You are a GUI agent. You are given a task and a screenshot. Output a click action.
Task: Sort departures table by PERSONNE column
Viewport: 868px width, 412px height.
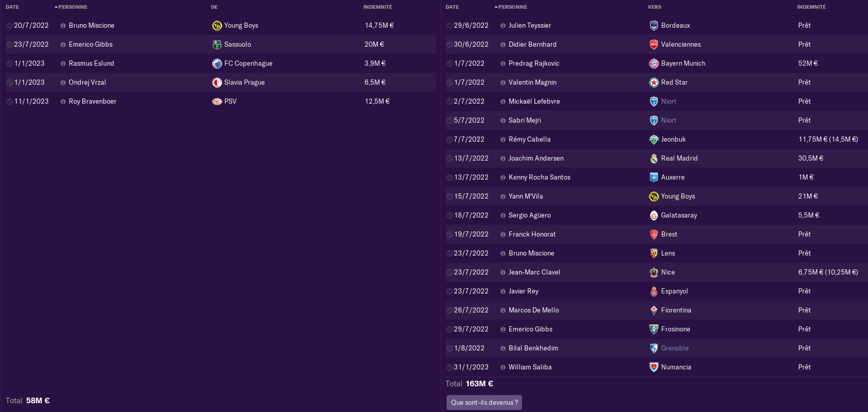coord(512,7)
